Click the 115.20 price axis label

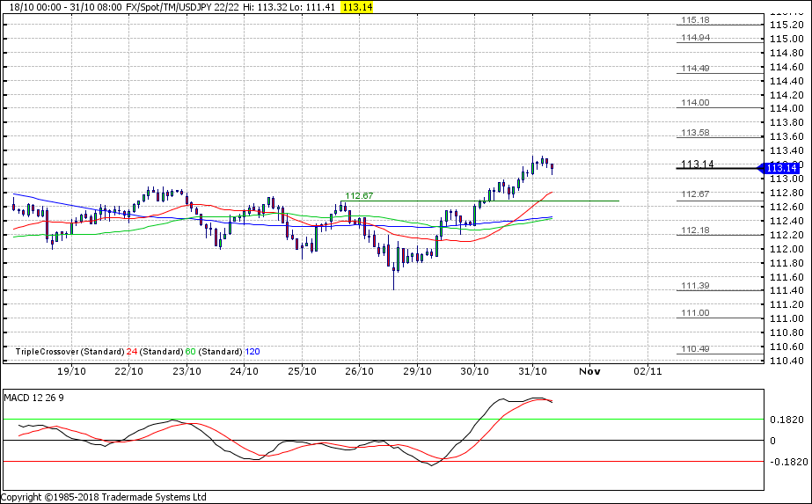click(x=786, y=25)
